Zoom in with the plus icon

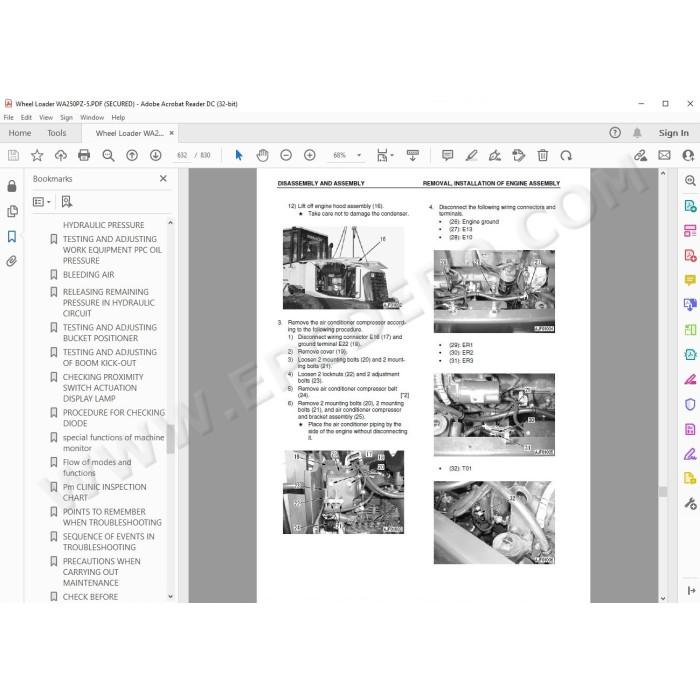click(309, 155)
